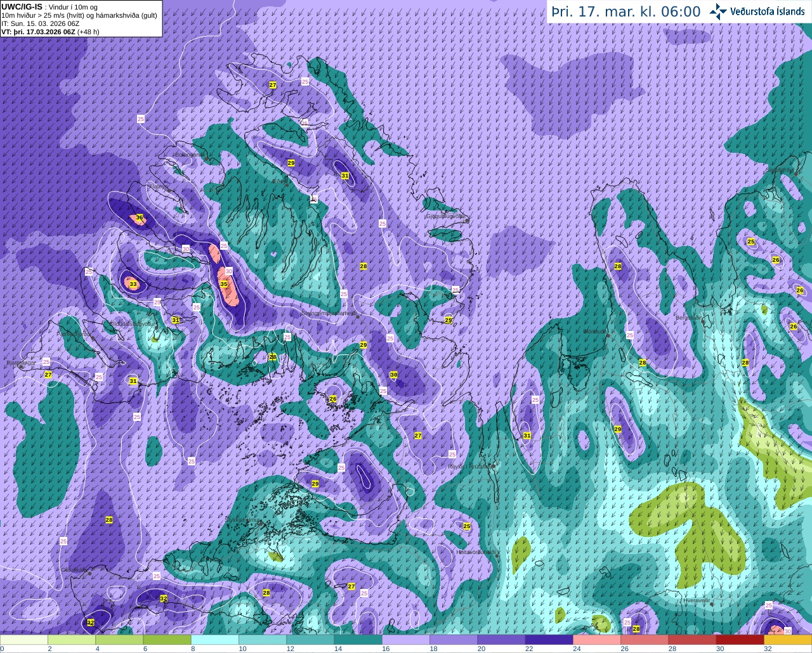Click the Veðurstofa Íslands snowflake logo icon
This screenshot has width=812, height=653.
(717, 11)
